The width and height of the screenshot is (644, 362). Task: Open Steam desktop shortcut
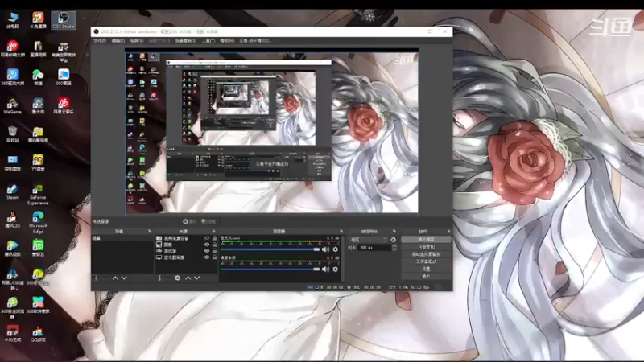12,191
